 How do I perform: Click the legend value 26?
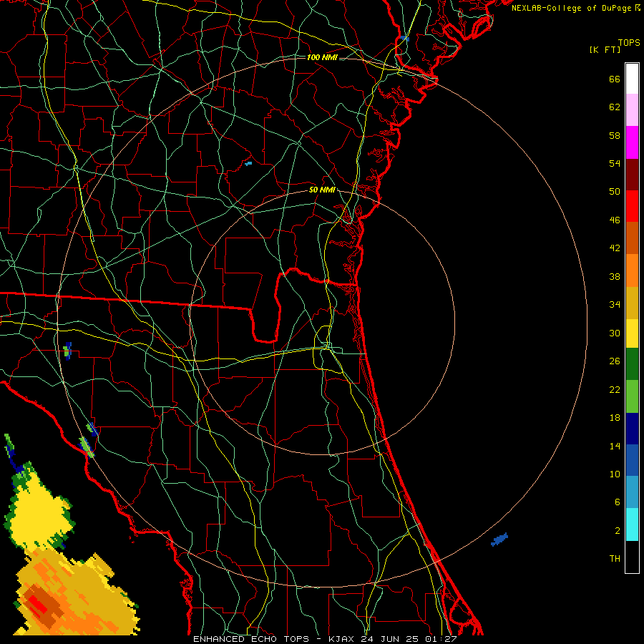coord(615,361)
